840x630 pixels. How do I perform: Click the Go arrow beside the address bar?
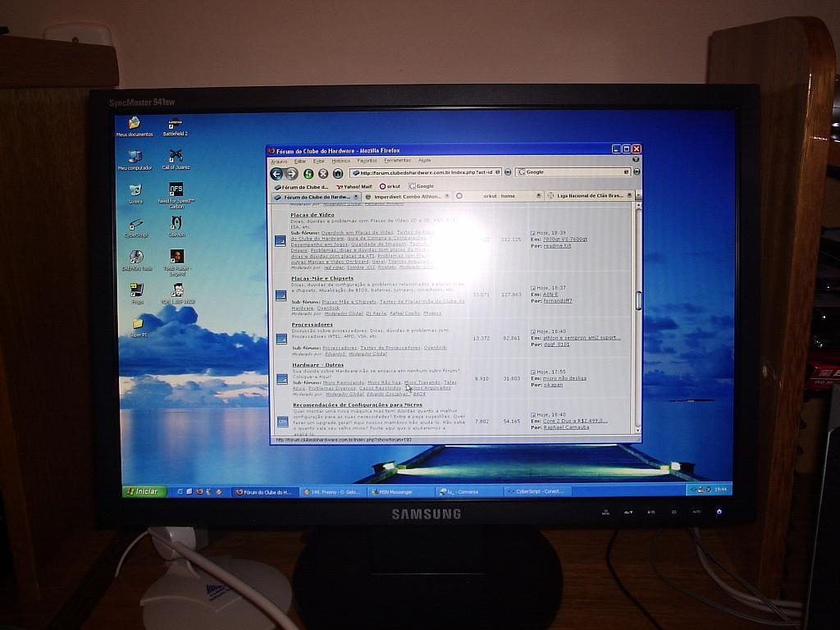(508, 172)
